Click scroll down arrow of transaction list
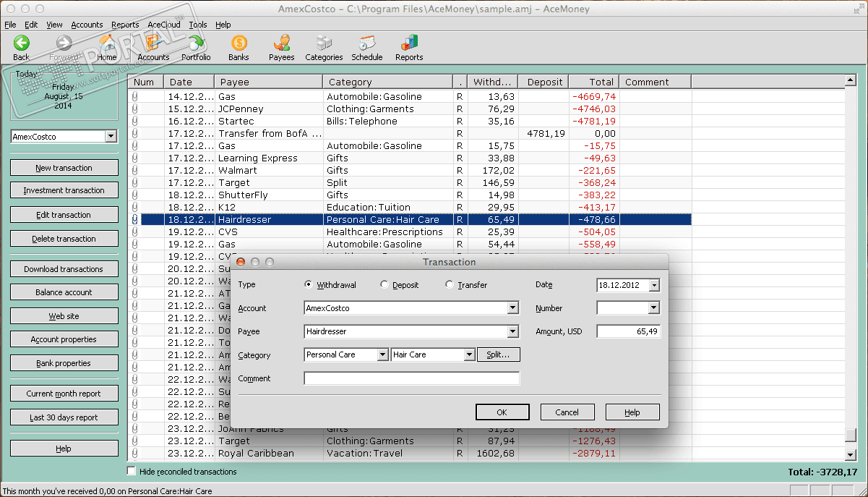Image resolution: width=868 pixels, height=497 pixels. pyautogui.click(x=851, y=455)
